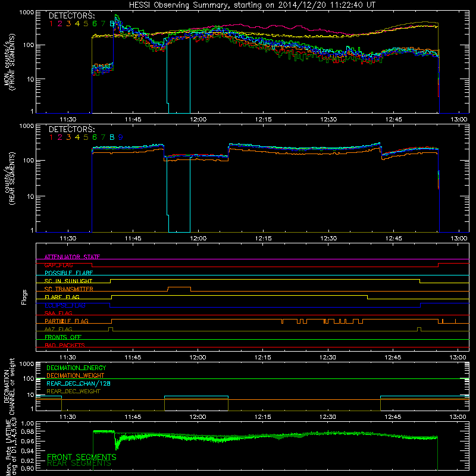The height and width of the screenshot is (476, 476).
Task: Select detector 1 in the rear segments legend
Action: [51, 137]
